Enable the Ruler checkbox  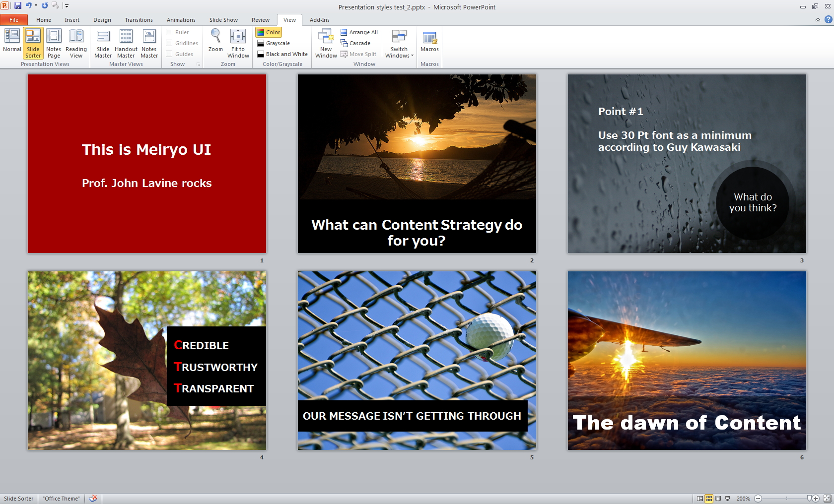coord(169,32)
